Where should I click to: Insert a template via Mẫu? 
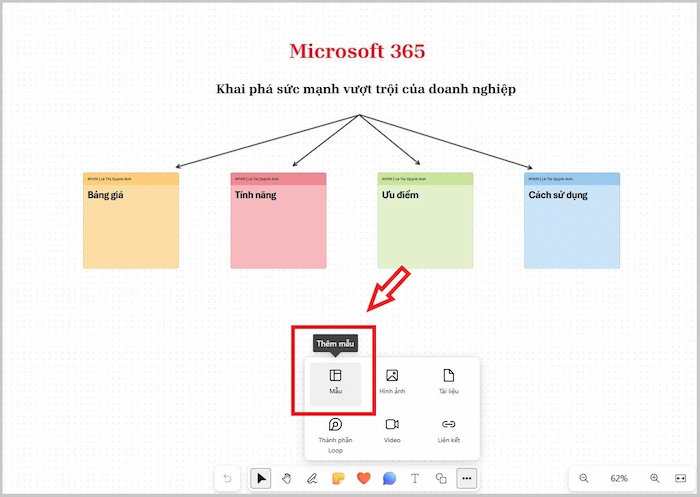click(x=335, y=384)
